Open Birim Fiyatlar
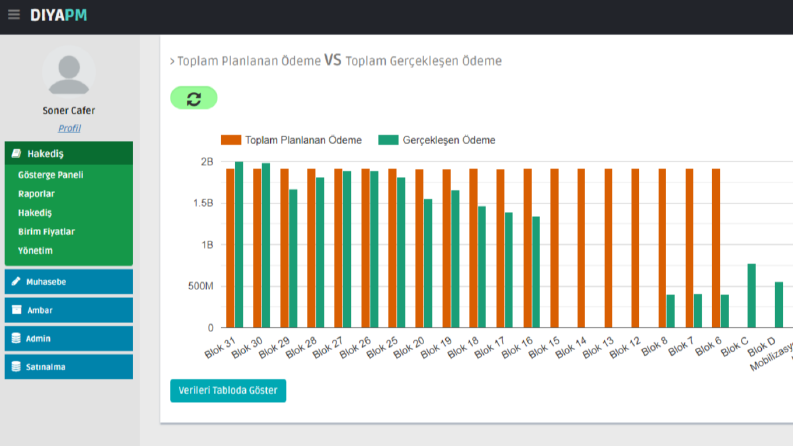 [47, 232]
